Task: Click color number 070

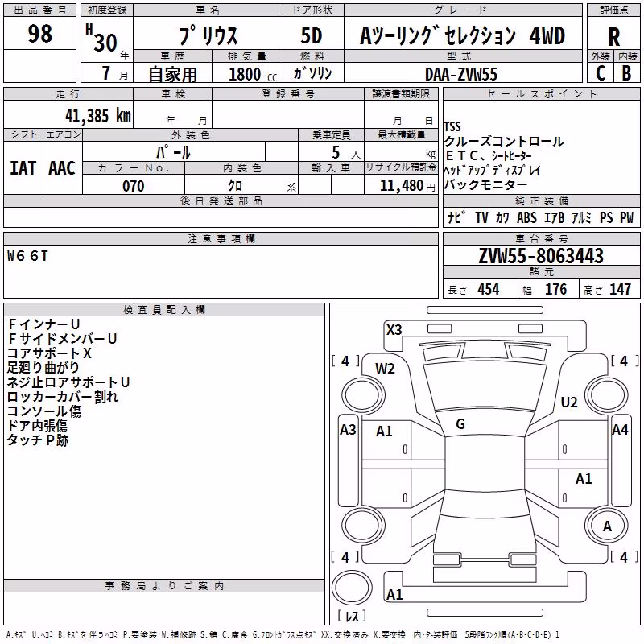Action: click(134, 186)
